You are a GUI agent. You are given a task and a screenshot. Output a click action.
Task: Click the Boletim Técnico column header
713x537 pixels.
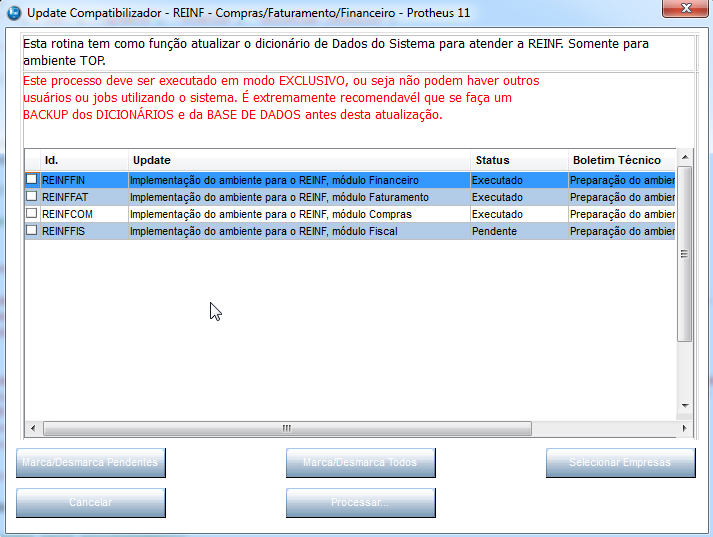[x=622, y=160]
